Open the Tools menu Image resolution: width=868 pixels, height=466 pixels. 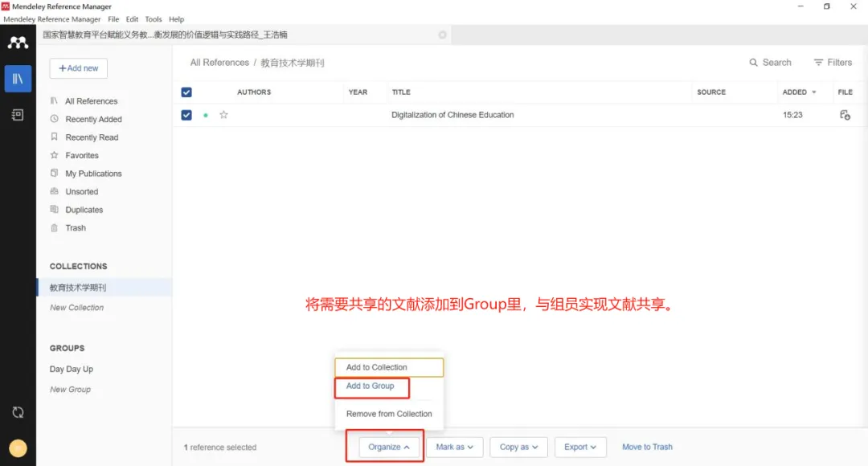pyautogui.click(x=154, y=19)
